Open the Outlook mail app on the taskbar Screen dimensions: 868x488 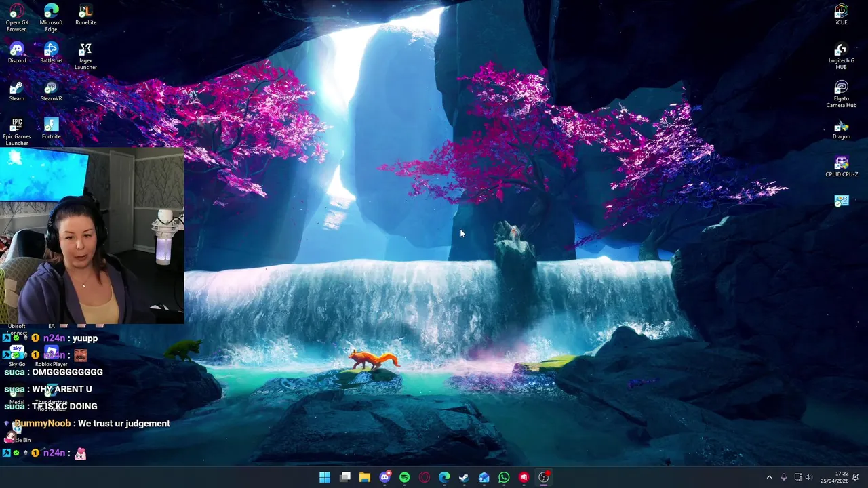point(484,477)
